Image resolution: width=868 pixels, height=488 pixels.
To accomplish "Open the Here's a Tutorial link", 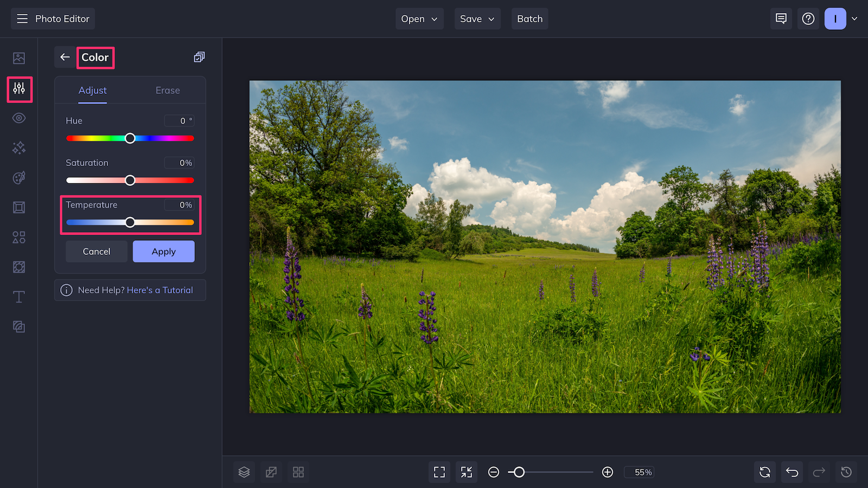I will pos(159,290).
